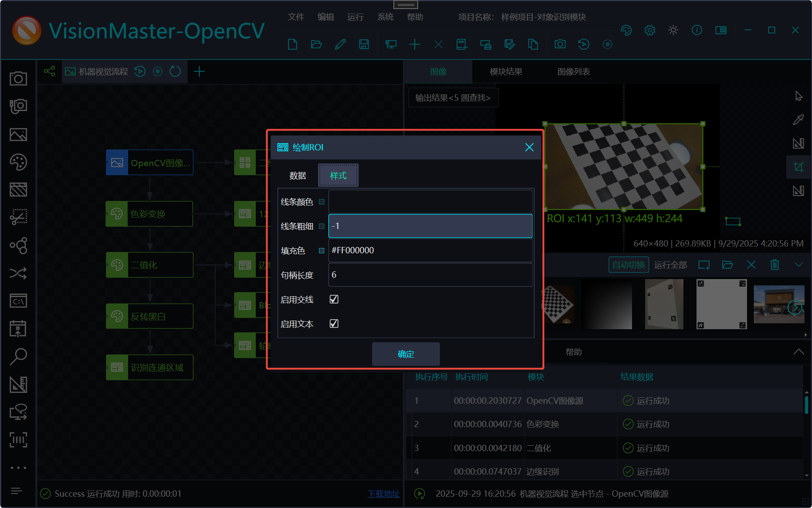This screenshot has height=508, width=812.
Task: Click the 填充色 #FF000000 field
Action: [x=430, y=251]
